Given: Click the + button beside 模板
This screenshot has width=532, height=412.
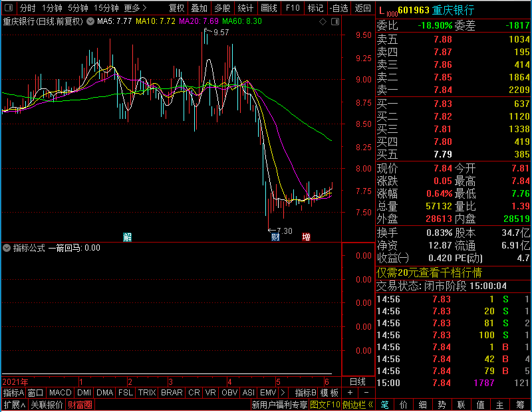Looking at the screenshot, I should [350, 393].
